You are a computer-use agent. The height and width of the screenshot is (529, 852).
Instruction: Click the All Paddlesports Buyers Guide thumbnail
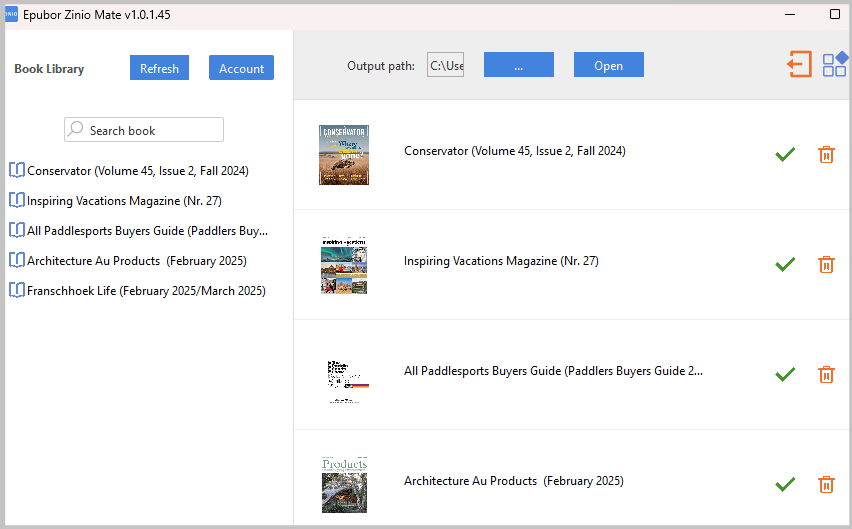coord(348,381)
